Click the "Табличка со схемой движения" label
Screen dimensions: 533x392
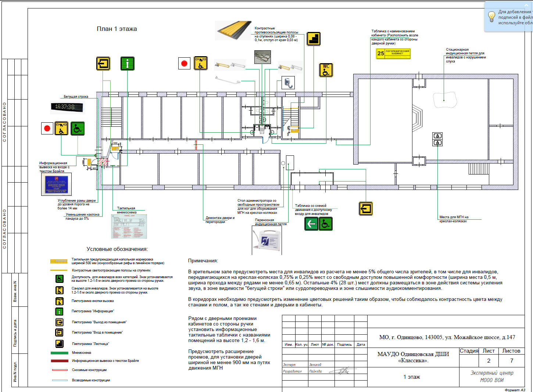pyautogui.click(x=313, y=210)
